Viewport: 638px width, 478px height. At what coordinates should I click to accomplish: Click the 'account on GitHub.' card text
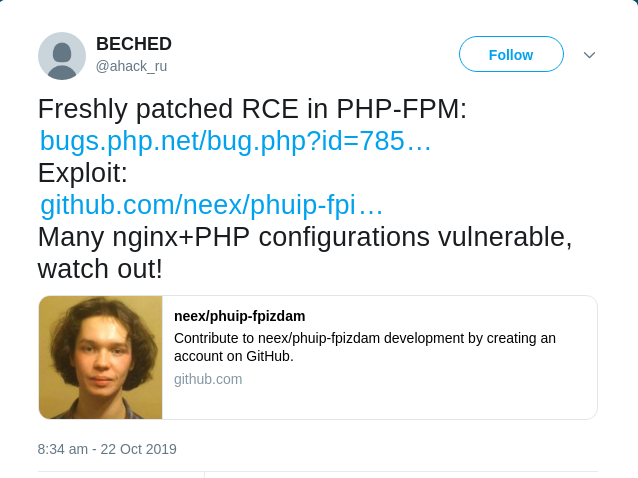[x=234, y=356]
